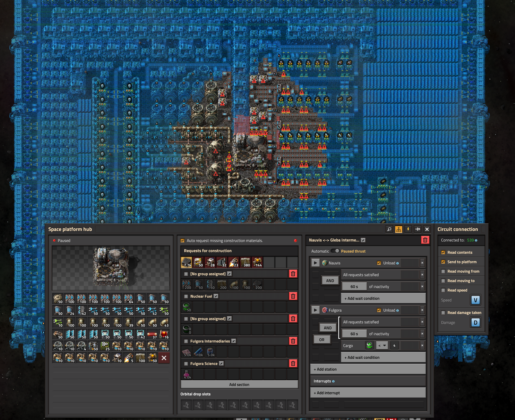This screenshot has height=420, width=515.
Task: Pick the green inserter stack of 10
Action: 58,322
